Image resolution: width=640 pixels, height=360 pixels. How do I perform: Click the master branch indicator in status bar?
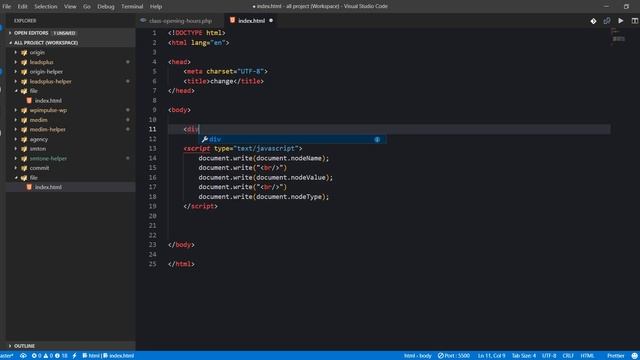7,356
